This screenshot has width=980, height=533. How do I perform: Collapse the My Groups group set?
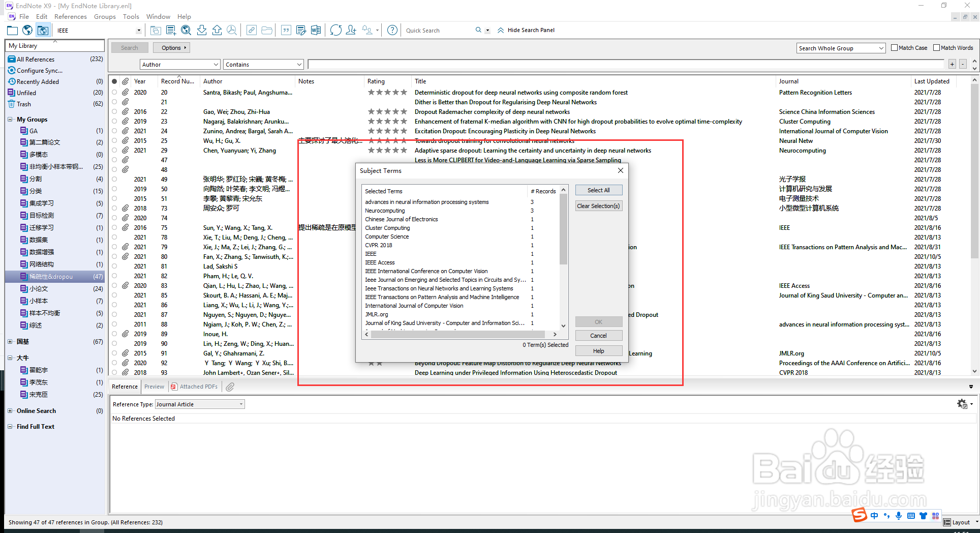tap(10, 120)
